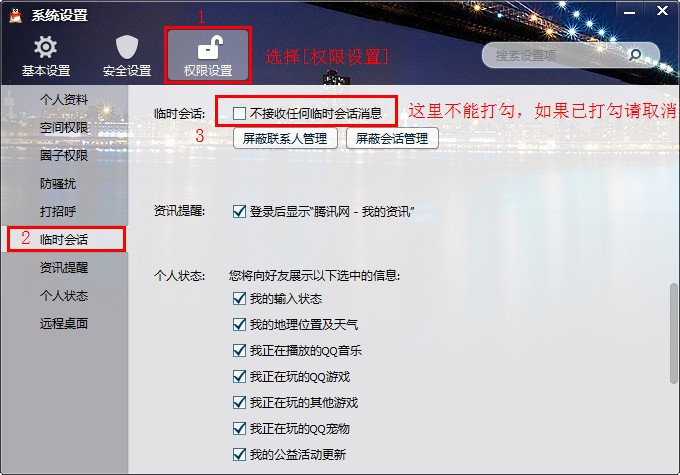The width and height of the screenshot is (680, 475).
Task: Click the QQ penguin logo icon
Action: pyautogui.click(x=16, y=15)
